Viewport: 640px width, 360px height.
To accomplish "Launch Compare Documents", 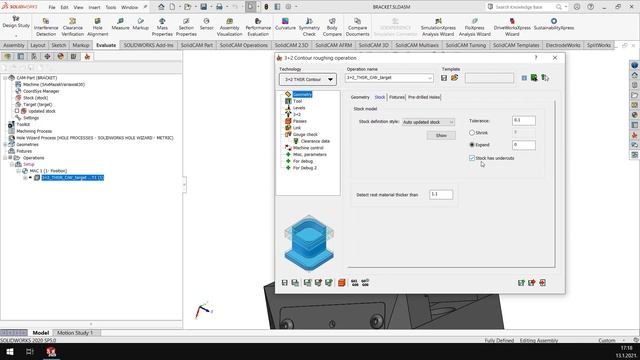I will pyautogui.click(x=358, y=27).
